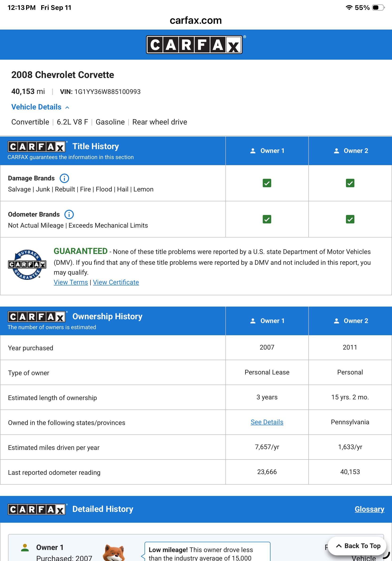Screen dimensions: 392x561
Task: Open Odometer Brands info icon
Action: [69, 214]
